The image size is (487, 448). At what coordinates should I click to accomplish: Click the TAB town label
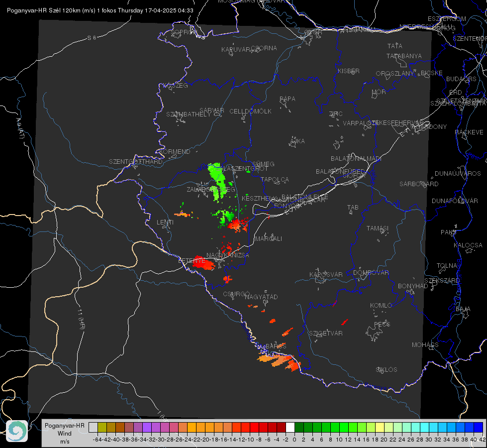[353, 208]
